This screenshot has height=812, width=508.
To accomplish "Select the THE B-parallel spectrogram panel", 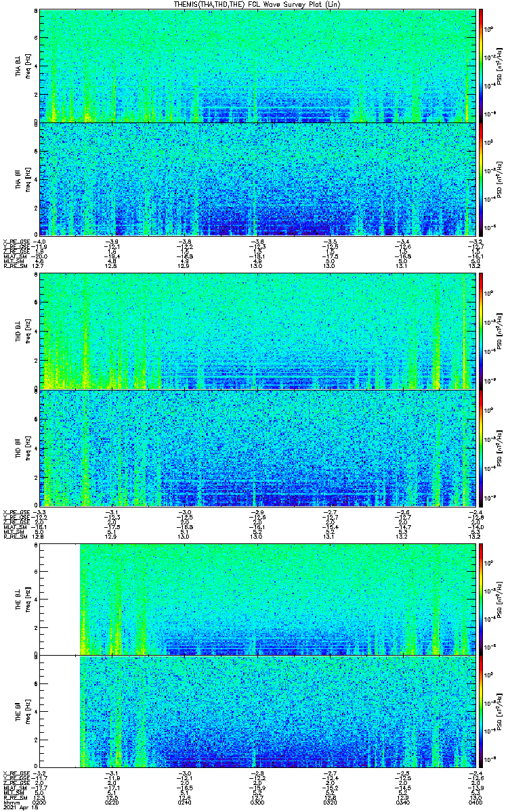I will click(x=257, y=710).
